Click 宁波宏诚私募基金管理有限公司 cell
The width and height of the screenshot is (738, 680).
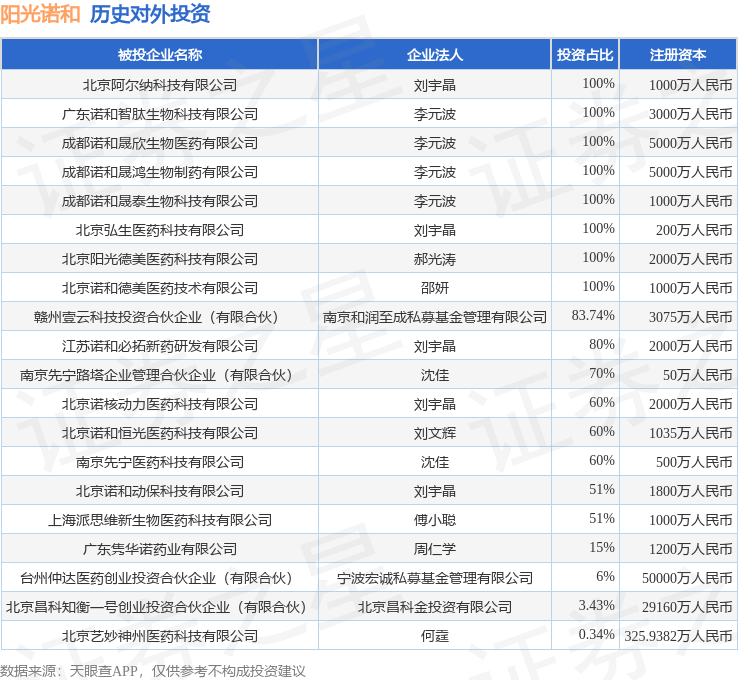[x=434, y=578]
